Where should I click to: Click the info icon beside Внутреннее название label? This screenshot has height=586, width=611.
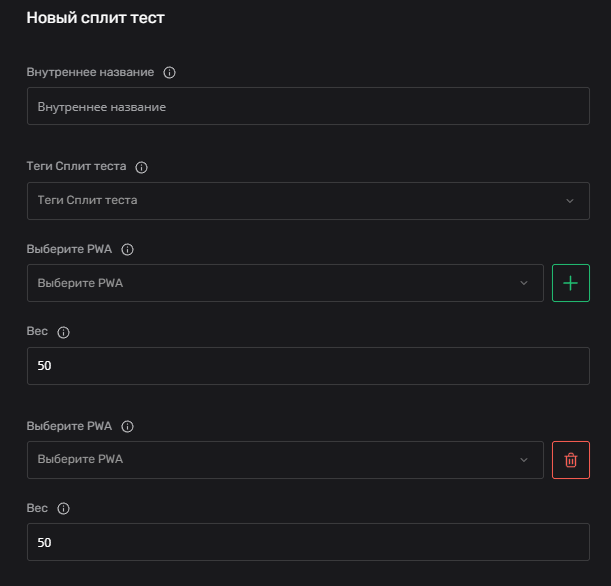169,73
